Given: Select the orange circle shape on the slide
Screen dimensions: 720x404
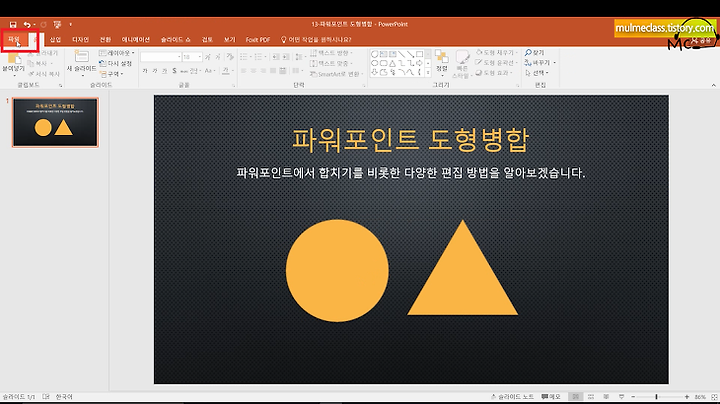Looking at the screenshot, I should click(x=337, y=270).
